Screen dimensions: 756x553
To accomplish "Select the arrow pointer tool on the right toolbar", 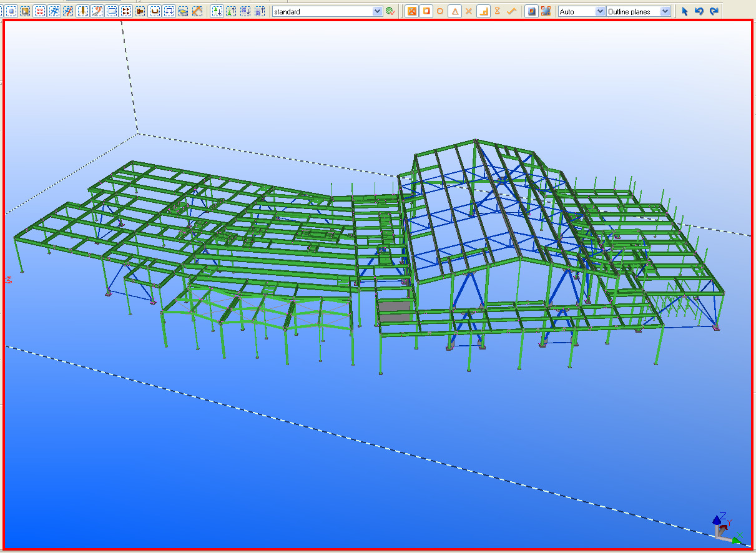I will 684,11.
